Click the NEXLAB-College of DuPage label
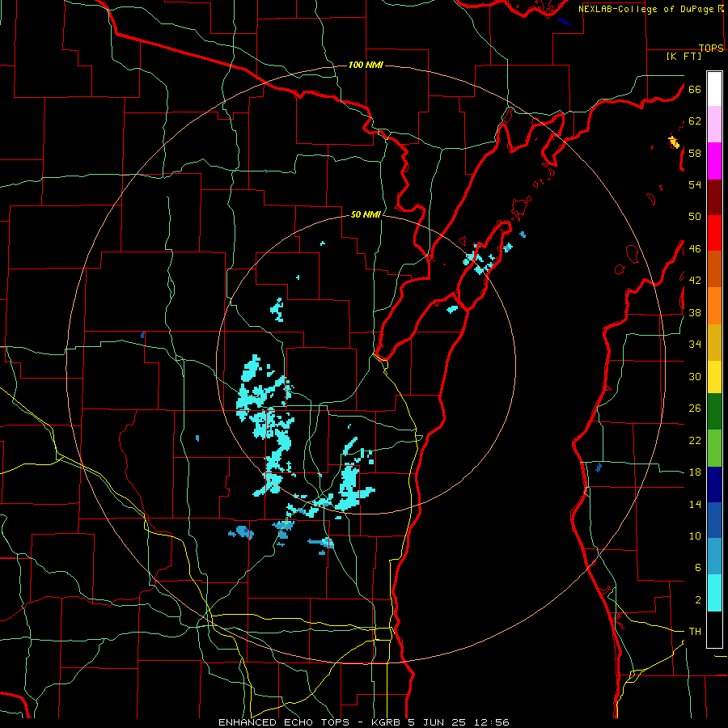This screenshot has height=728, width=728. (645, 9)
